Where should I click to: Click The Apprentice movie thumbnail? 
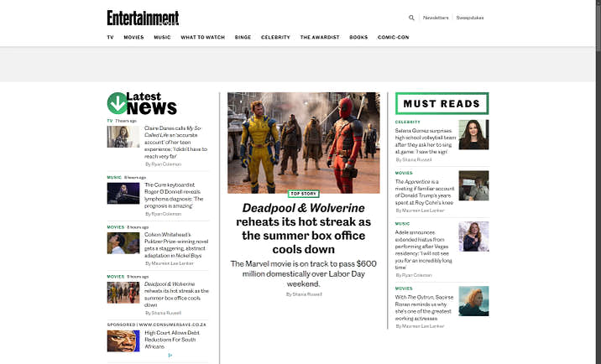pos(473,185)
